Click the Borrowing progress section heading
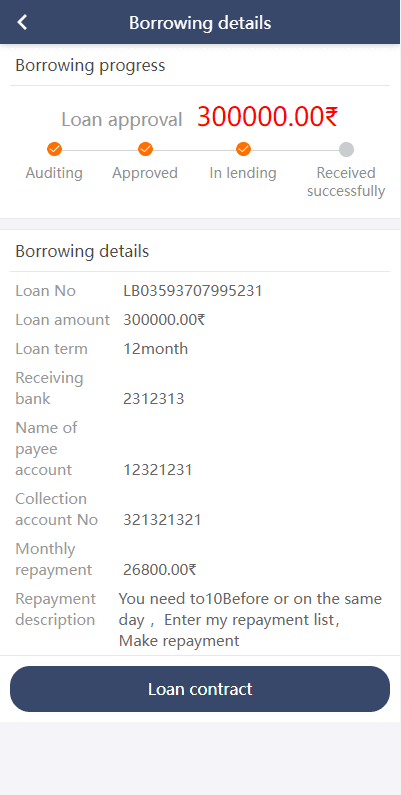Screen dimensions: 401x795 (90, 66)
